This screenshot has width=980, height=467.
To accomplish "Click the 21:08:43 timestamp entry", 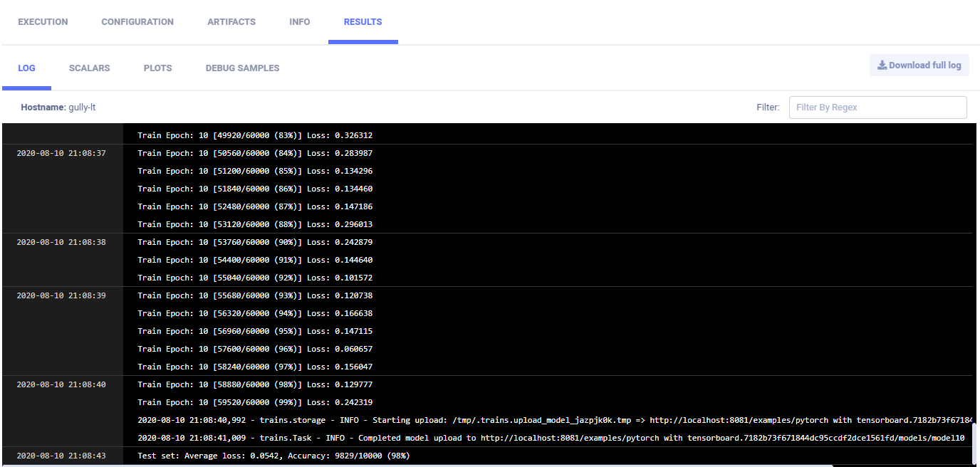I will pyautogui.click(x=61, y=456).
